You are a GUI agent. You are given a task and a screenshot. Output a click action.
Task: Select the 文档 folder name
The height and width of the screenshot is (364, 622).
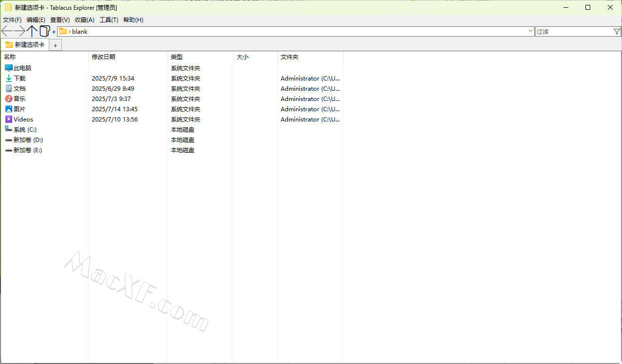(20, 89)
